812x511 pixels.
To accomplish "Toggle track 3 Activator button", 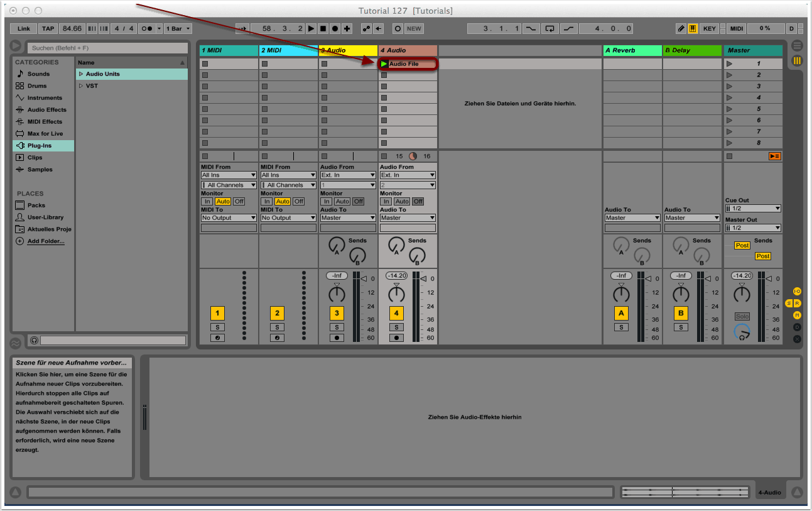I will pos(337,313).
